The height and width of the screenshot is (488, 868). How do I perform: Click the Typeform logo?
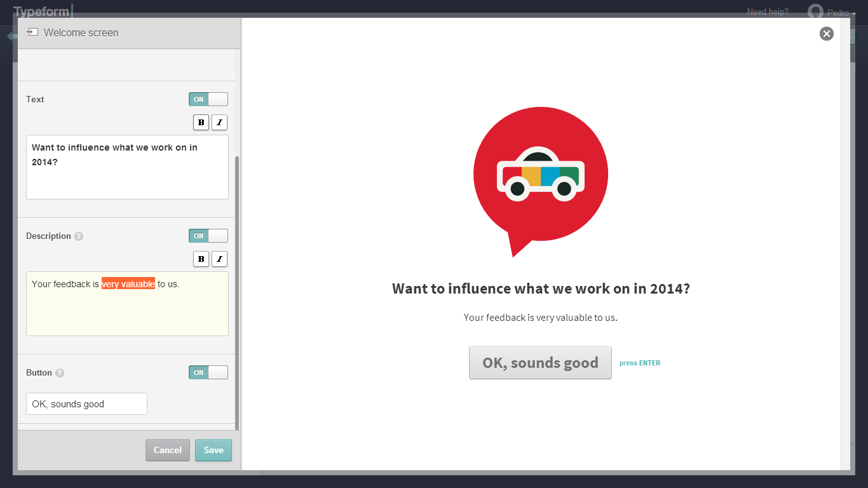click(x=43, y=11)
